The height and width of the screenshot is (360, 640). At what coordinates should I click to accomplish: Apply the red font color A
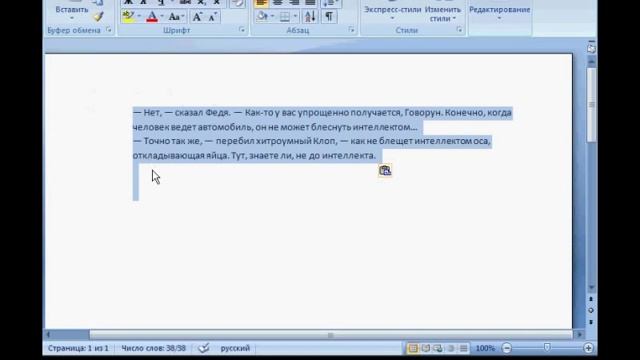coord(152,17)
